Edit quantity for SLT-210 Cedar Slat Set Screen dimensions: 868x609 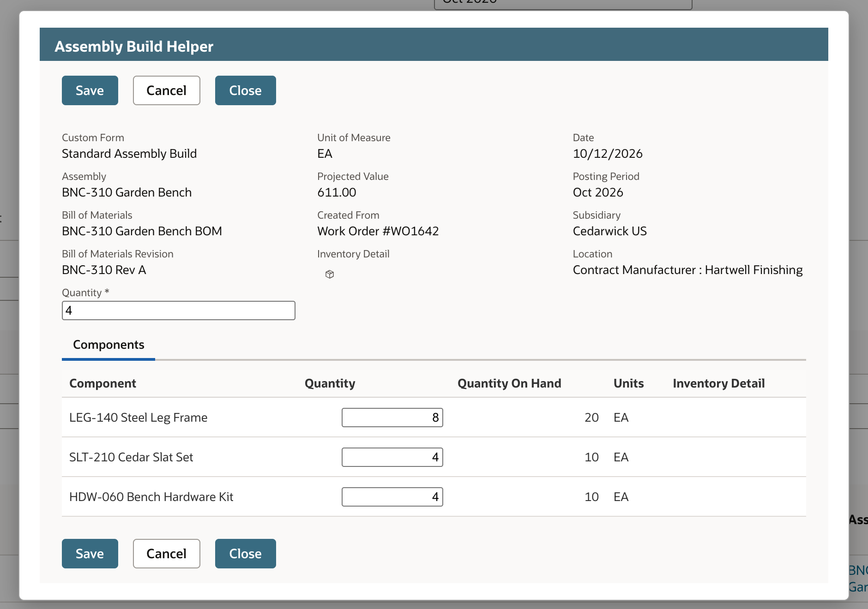pos(392,457)
